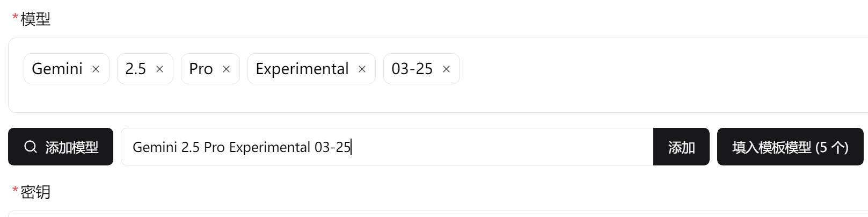Screen dimensions: 868x217
Task: Select the 2.5 tag label
Action: (135, 69)
